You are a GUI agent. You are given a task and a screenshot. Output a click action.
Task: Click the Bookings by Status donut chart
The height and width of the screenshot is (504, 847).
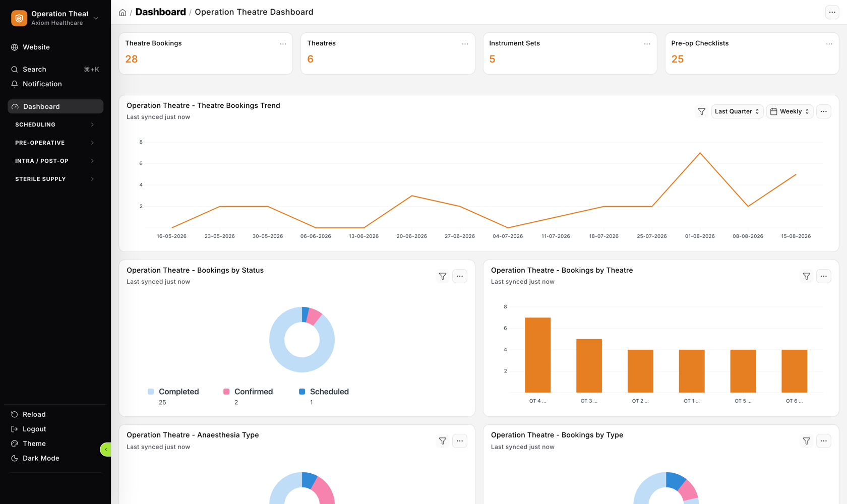coord(302,340)
